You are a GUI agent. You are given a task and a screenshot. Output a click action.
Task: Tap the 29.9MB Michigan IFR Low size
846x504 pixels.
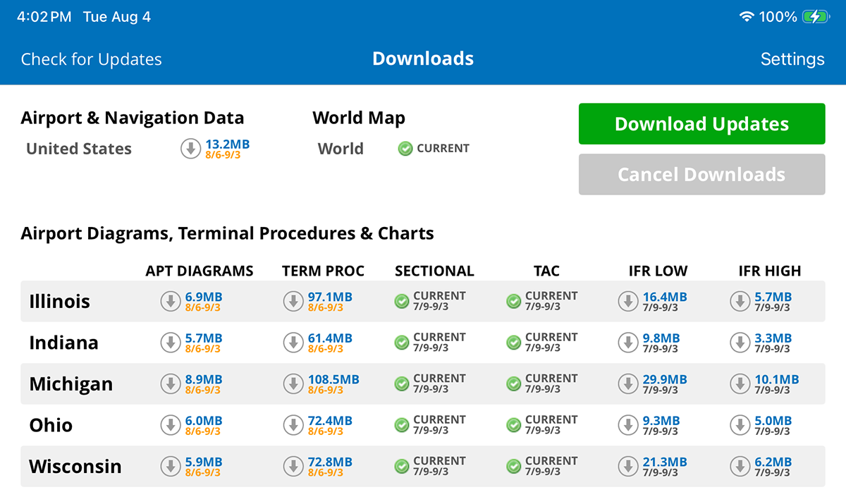pos(665,380)
